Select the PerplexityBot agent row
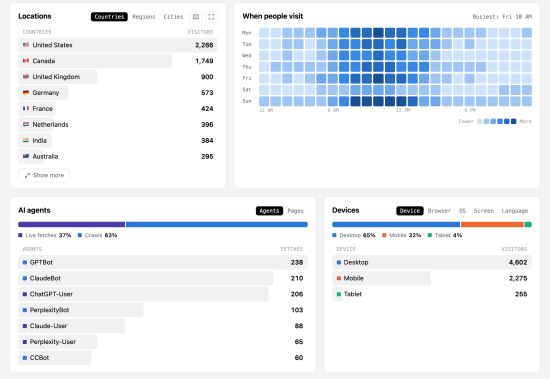This screenshot has width=550, height=379. [163, 310]
